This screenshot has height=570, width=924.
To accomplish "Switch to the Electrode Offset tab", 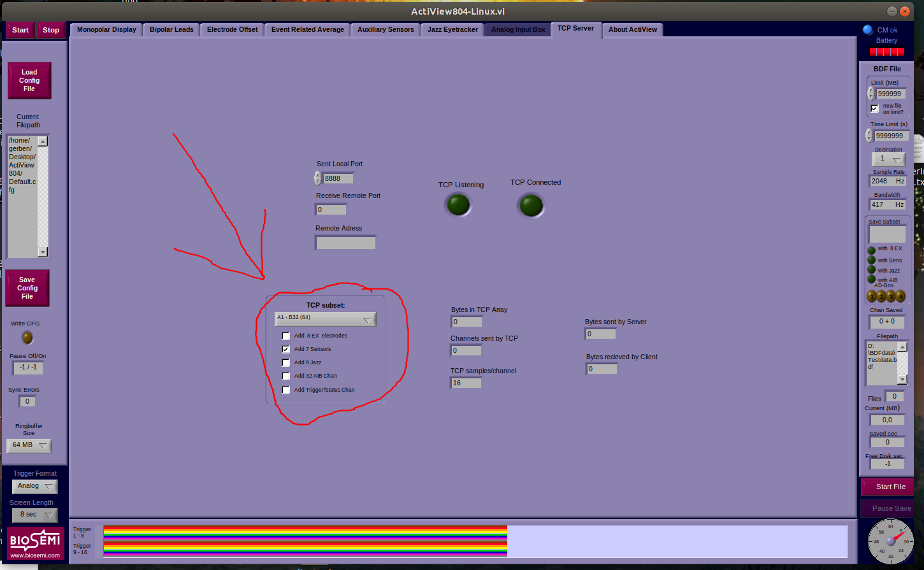I will (232, 29).
